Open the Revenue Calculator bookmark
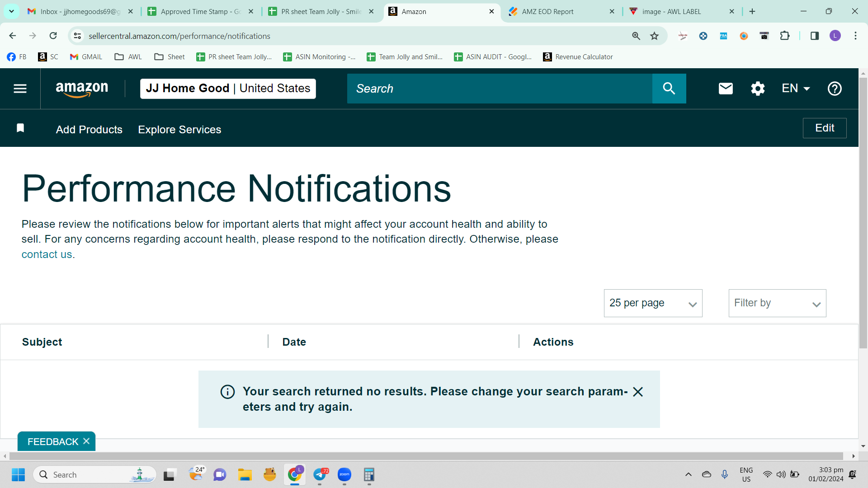The width and height of the screenshot is (868, 488). (x=578, y=57)
